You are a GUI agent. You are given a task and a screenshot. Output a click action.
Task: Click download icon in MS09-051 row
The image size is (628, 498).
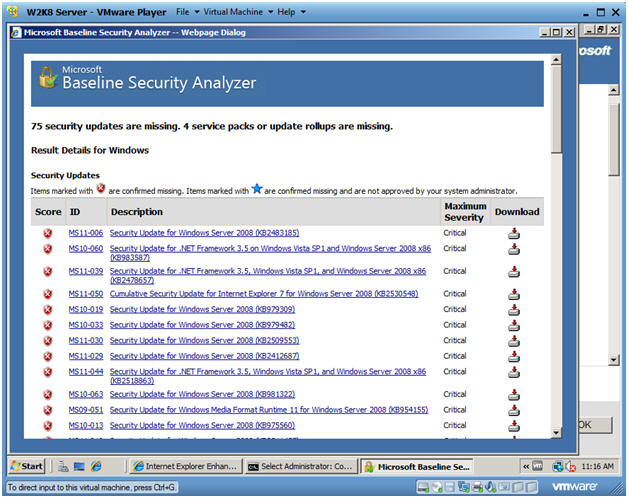pos(514,410)
